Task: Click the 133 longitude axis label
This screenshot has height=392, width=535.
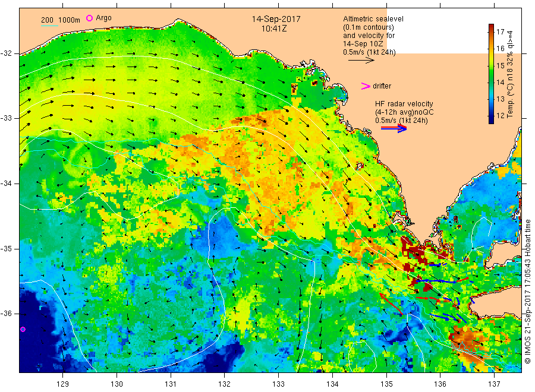Action: pyautogui.click(x=278, y=384)
